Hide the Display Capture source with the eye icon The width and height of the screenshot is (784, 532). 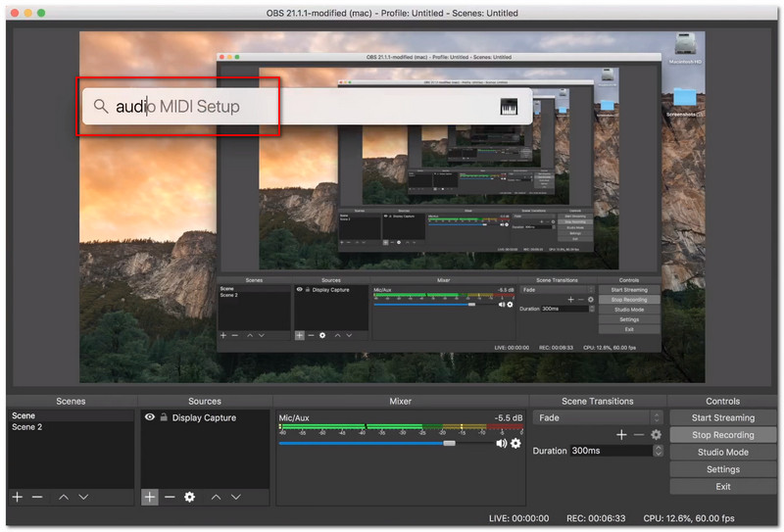pos(150,417)
